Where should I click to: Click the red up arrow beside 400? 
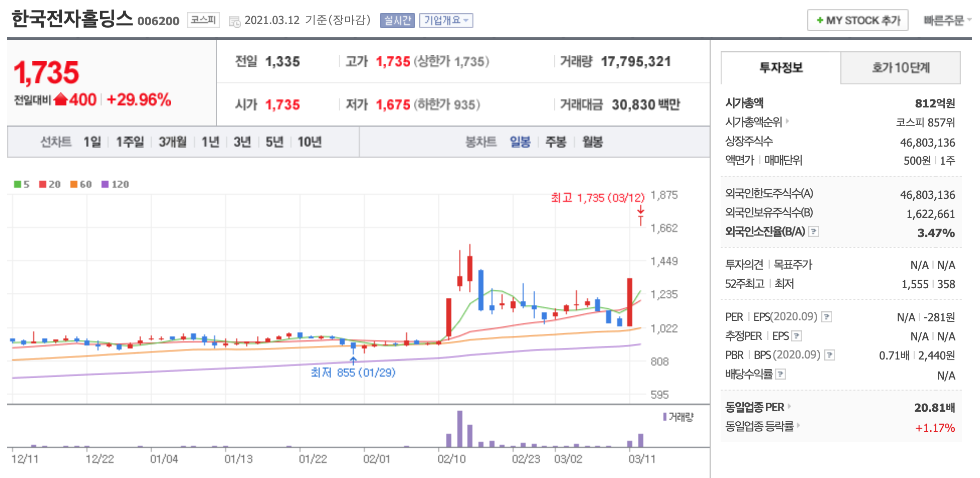[x=61, y=99]
